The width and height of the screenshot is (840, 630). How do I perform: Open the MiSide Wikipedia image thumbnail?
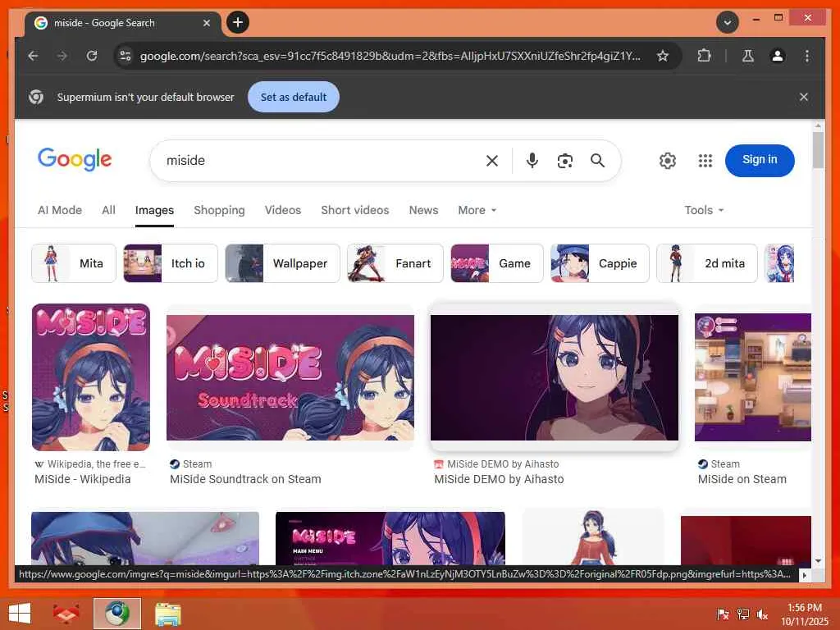pos(91,377)
